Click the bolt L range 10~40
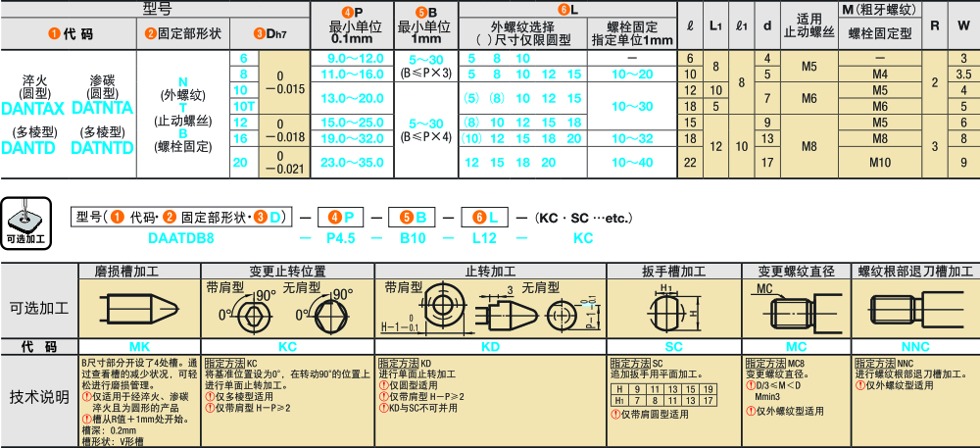 [x=632, y=163]
